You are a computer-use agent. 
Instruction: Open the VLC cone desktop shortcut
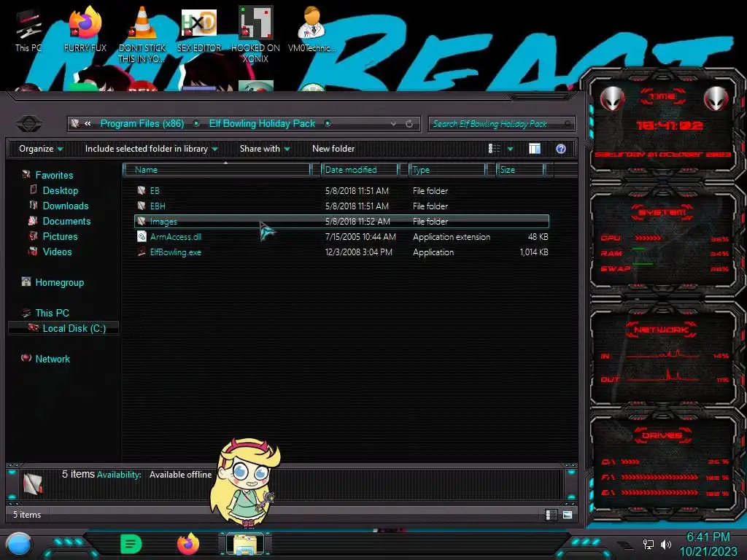pos(142,34)
